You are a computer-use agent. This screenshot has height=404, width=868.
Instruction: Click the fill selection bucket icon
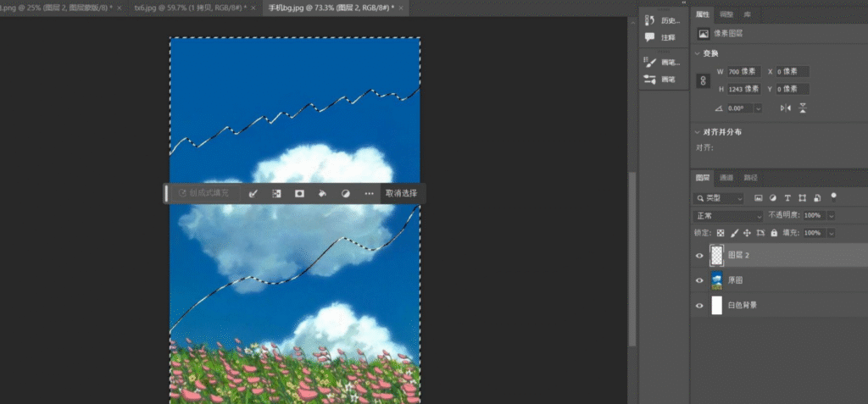(322, 194)
